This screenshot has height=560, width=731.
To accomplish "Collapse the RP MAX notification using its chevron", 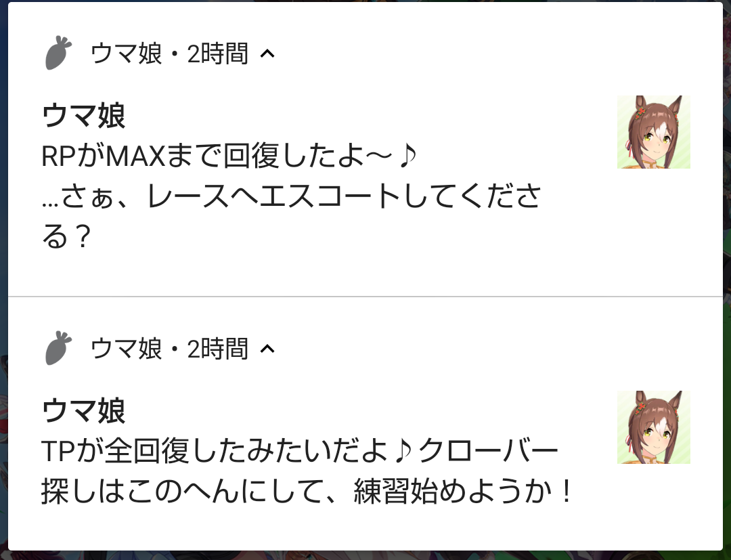I will click(x=267, y=53).
